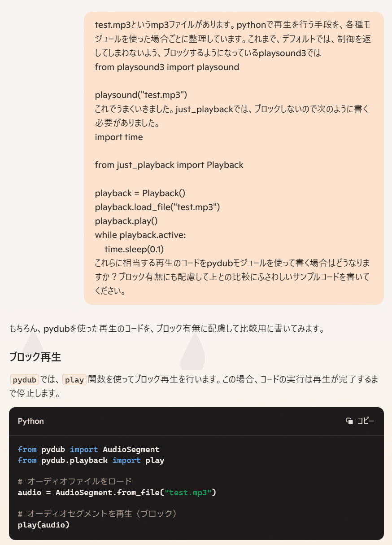The width and height of the screenshot is (392, 545).
Task: Click the green "test.mp3" string in the code block
Action: tap(188, 492)
